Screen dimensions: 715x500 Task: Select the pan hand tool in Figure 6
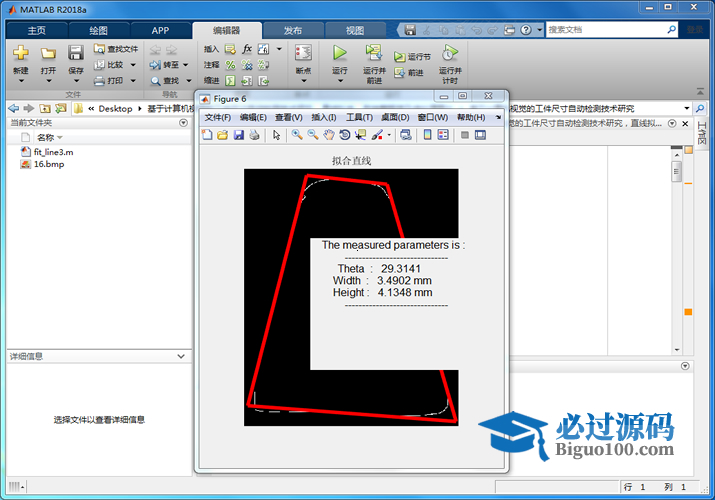tap(329, 134)
